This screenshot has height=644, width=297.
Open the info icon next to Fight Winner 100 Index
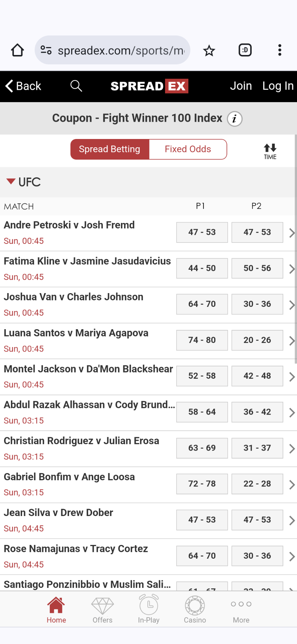234,119
